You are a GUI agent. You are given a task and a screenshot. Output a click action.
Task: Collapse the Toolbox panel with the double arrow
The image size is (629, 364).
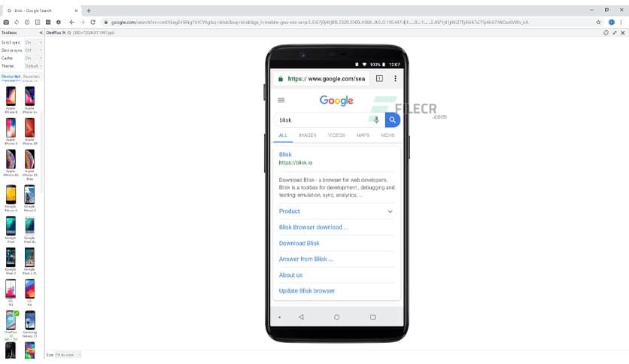(x=41, y=32)
